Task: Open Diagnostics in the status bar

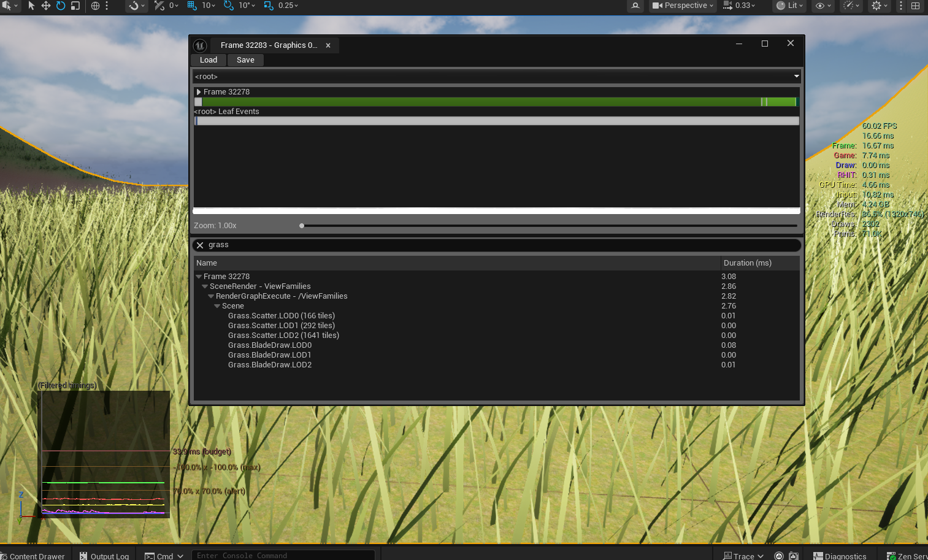Action: (x=840, y=556)
